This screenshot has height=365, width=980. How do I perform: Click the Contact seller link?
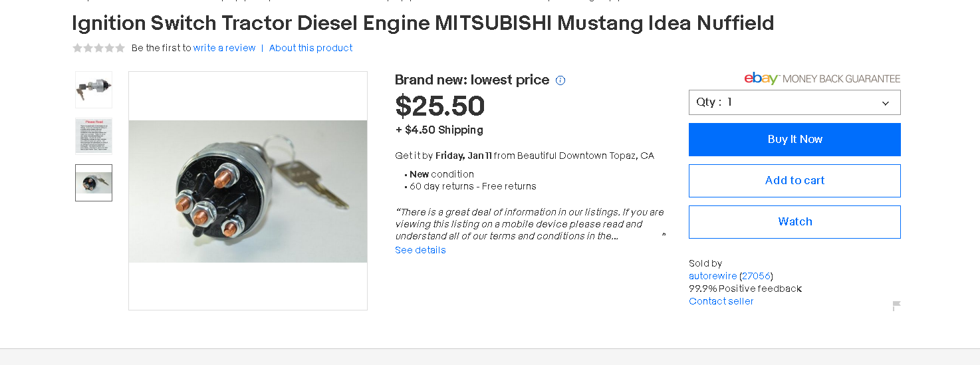point(721,301)
